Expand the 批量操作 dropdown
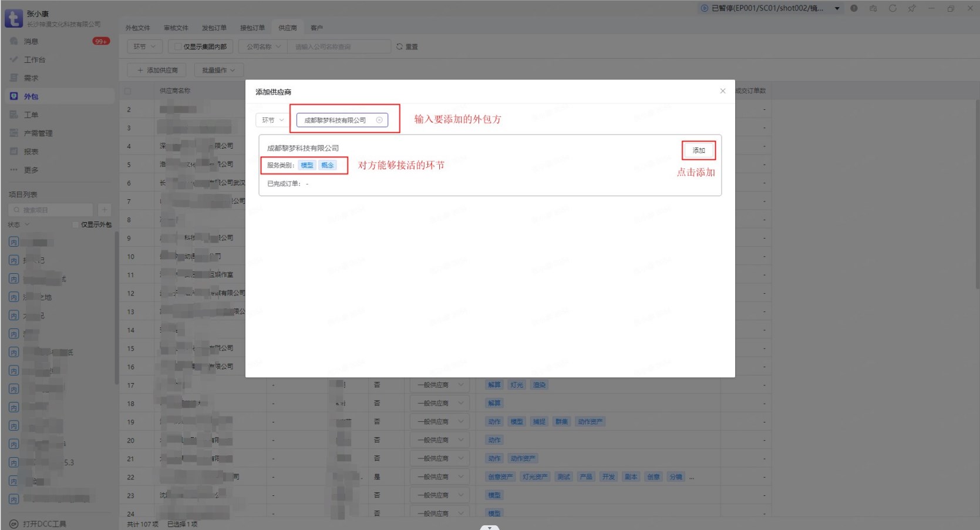 pos(218,70)
